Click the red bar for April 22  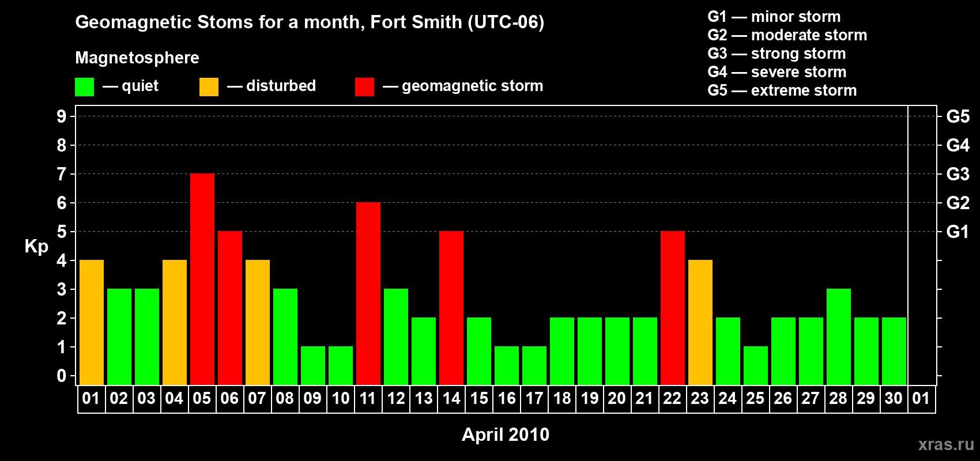673,308
